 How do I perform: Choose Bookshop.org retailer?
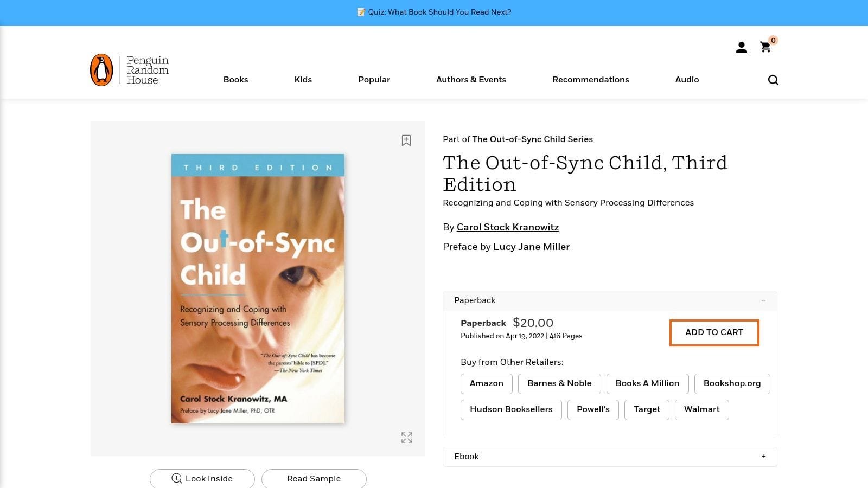[x=732, y=383]
